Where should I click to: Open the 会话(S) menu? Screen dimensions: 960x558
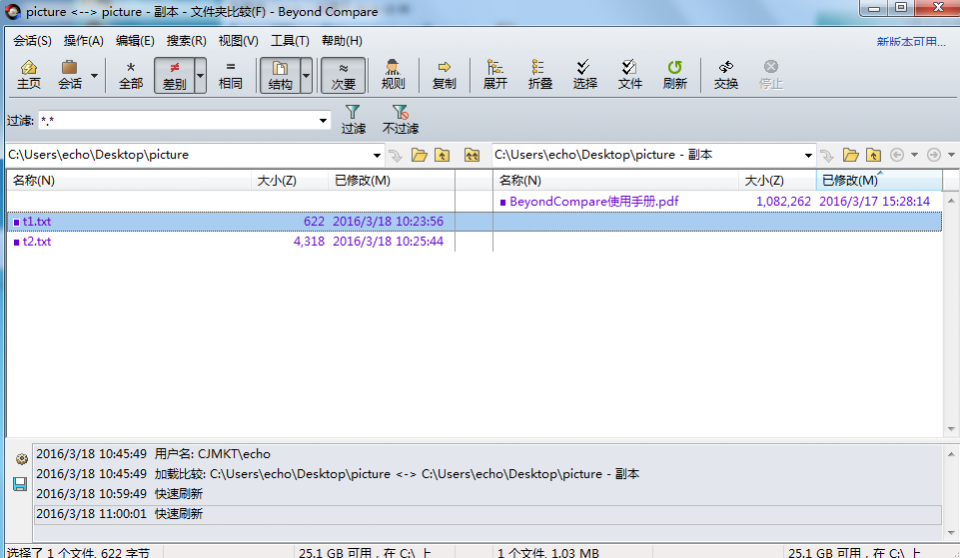[32, 41]
